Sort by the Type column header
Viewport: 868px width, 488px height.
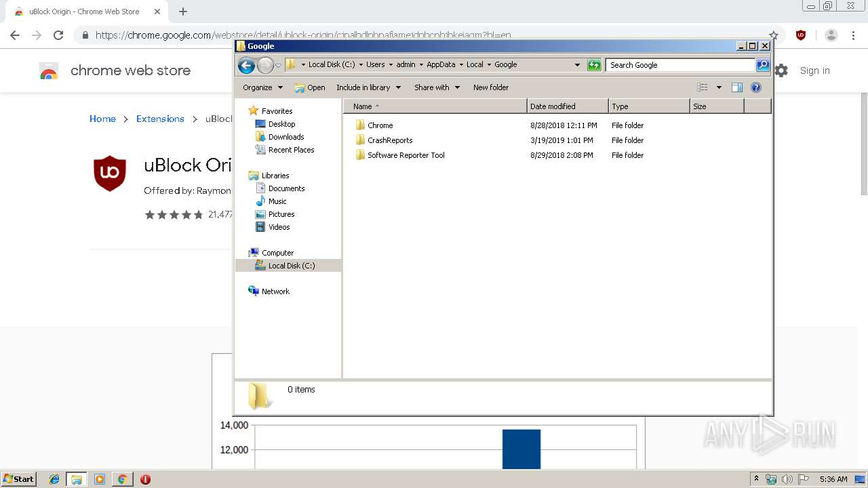coord(649,106)
